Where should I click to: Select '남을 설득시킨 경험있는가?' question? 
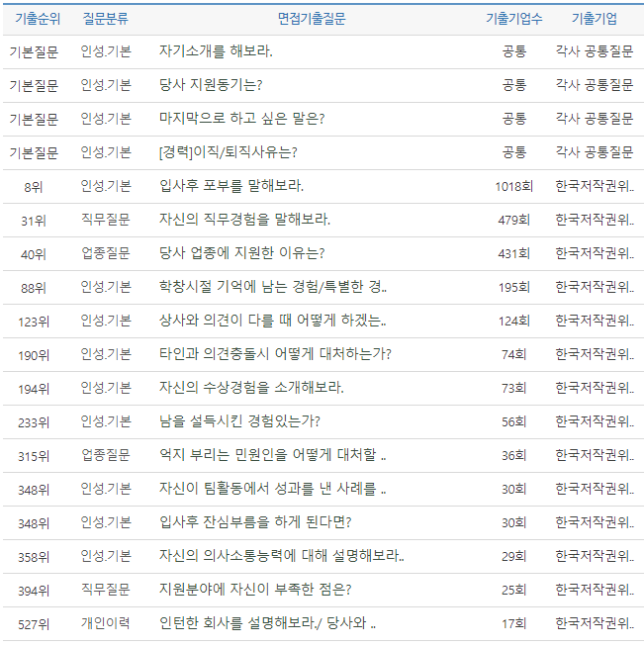[239, 421]
